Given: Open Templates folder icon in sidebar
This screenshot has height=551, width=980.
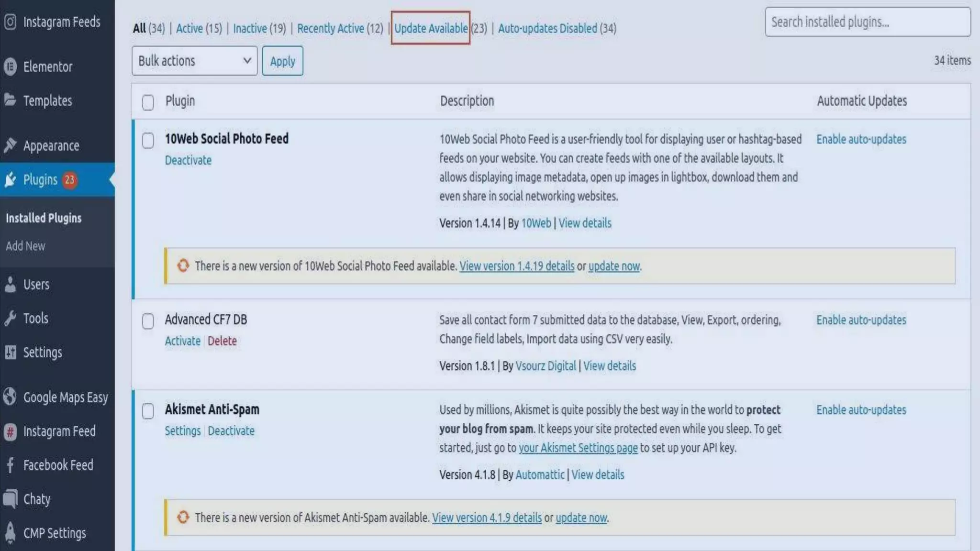Looking at the screenshot, I should (10, 100).
